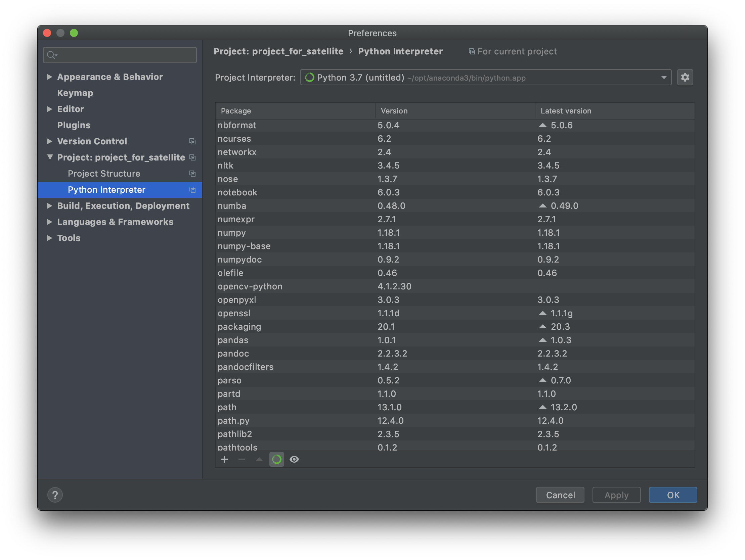
Task: Click the help question mark button
Action: coord(55,495)
